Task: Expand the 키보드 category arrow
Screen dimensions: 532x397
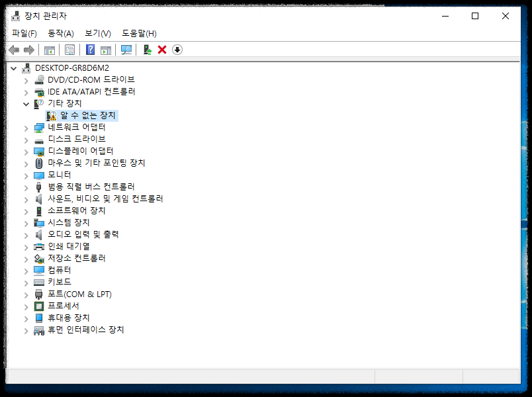Action: (x=26, y=283)
